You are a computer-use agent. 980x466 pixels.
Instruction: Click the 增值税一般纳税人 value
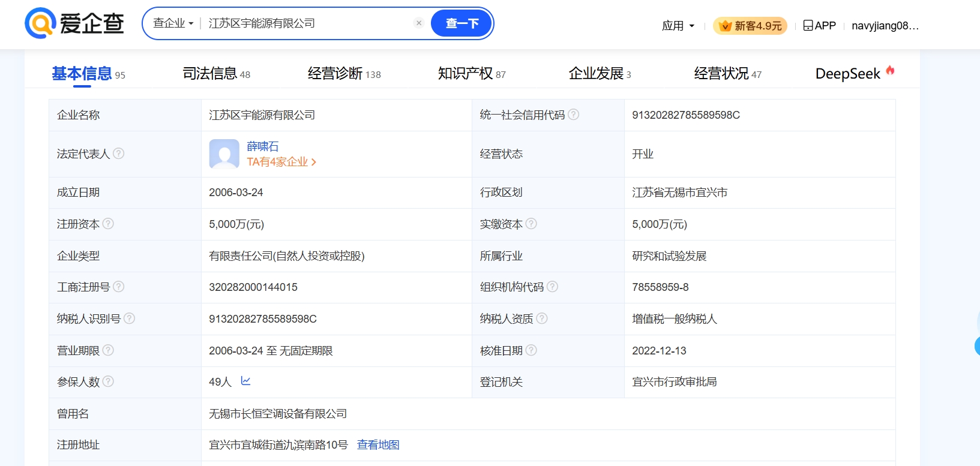pos(675,319)
